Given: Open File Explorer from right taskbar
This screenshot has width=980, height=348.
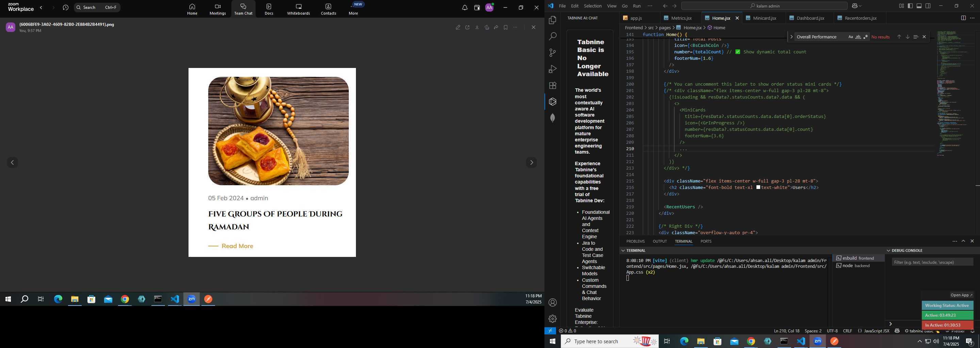Looking at the screenshot, I should (x=701, y=342).
